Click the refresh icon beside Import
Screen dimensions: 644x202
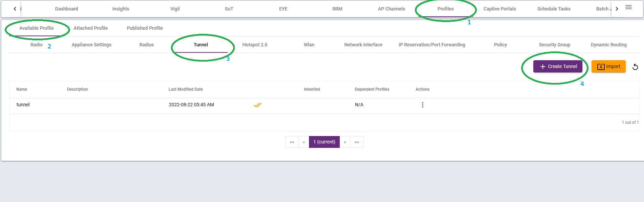(x=635, y=67)
